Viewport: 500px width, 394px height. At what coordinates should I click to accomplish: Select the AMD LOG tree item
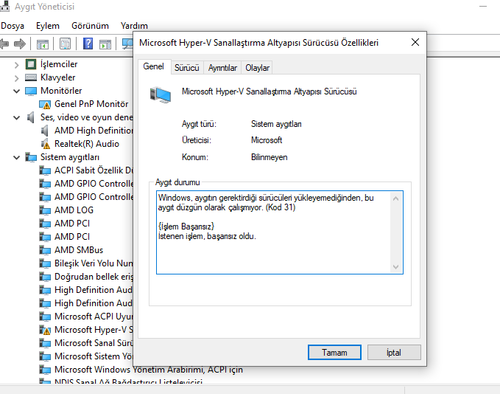[x=74, y=210]
